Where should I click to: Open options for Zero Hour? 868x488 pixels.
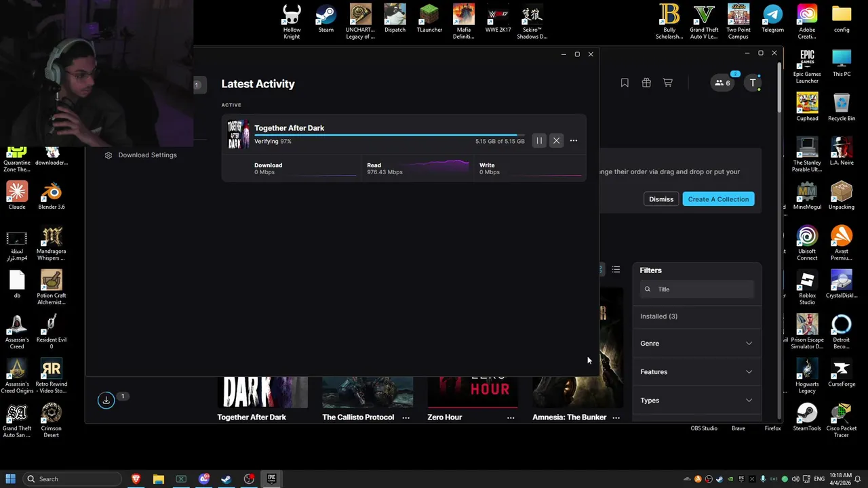[511, 418]
